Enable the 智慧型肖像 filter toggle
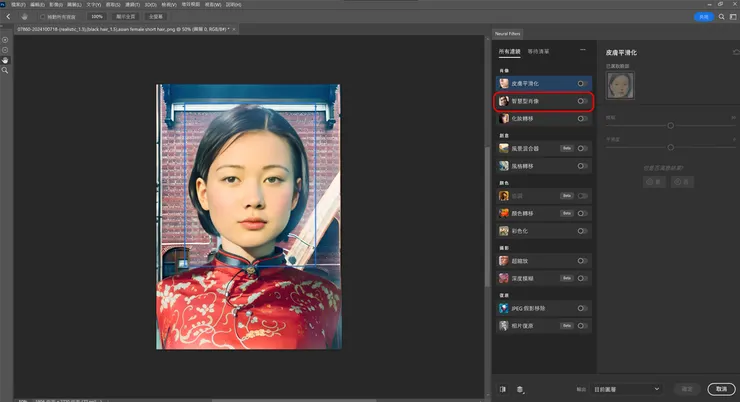Viewport: 740px width, 402px height. coord(582,101)
